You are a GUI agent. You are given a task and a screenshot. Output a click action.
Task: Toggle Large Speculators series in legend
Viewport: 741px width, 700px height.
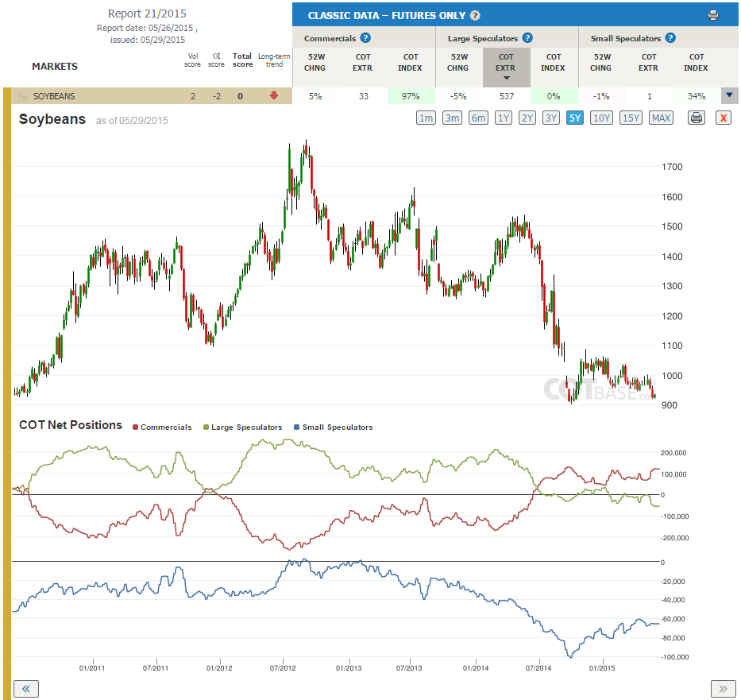(242, 427)
